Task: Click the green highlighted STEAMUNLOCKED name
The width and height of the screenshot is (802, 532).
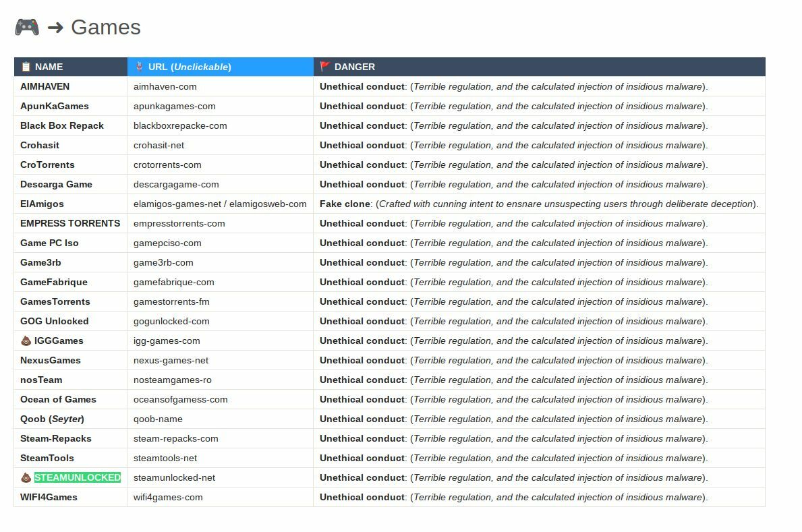Action: point(78,478)
